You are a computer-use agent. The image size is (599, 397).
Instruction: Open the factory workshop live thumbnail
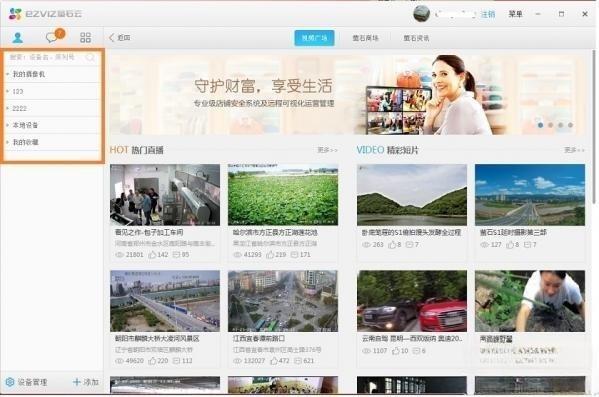pyautogui.click(x=165, y=195)
